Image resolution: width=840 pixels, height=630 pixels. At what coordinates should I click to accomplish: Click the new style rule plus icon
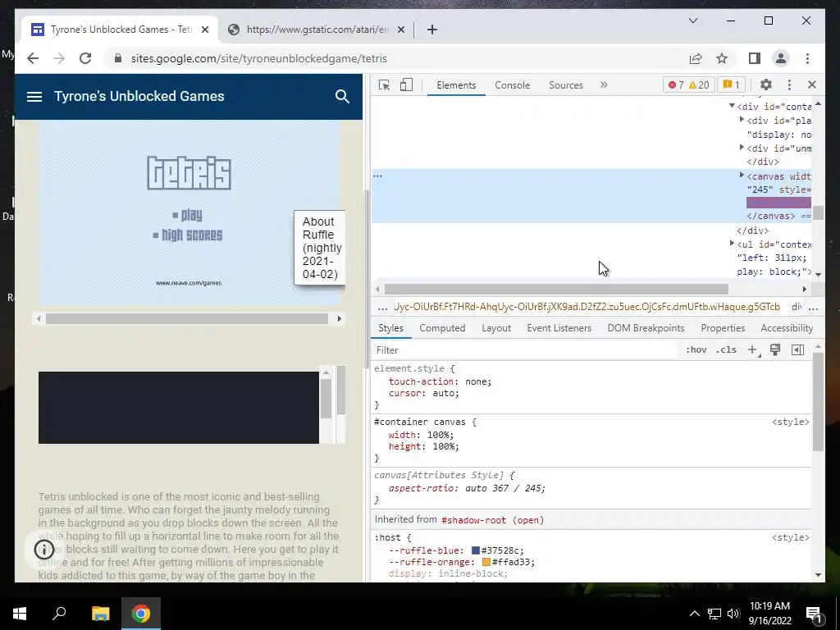tap(753, 349)
